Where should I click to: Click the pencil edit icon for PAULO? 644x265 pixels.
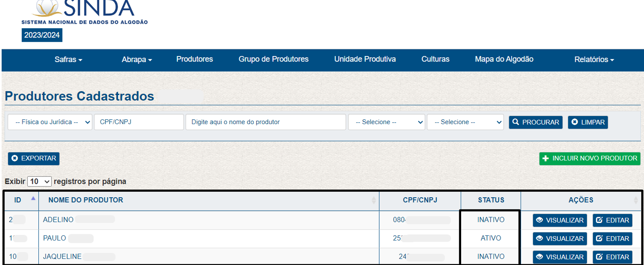coord(599,238)
